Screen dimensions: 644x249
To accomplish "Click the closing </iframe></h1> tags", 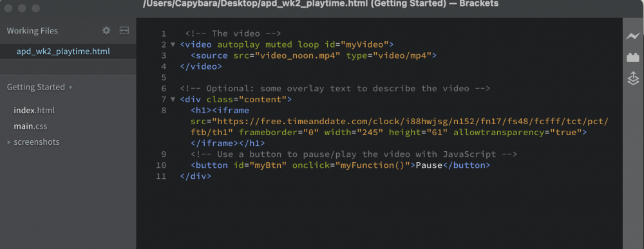I will coord(228,143).
